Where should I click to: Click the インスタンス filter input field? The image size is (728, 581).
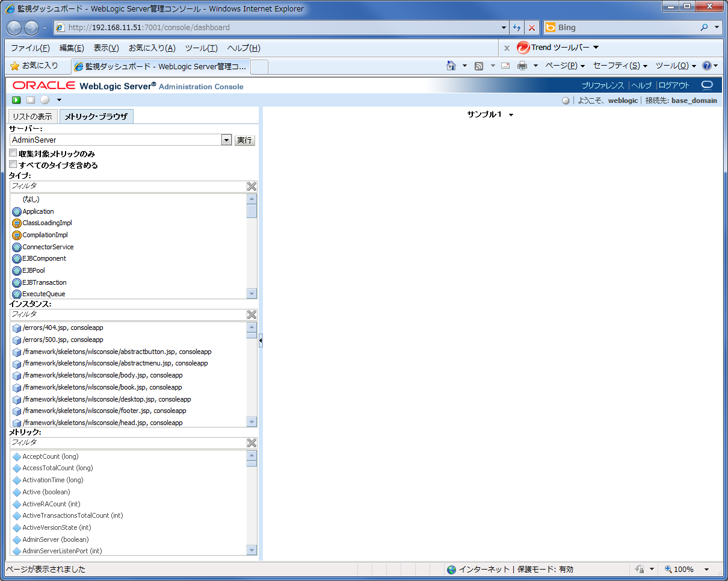click(128, 315)
